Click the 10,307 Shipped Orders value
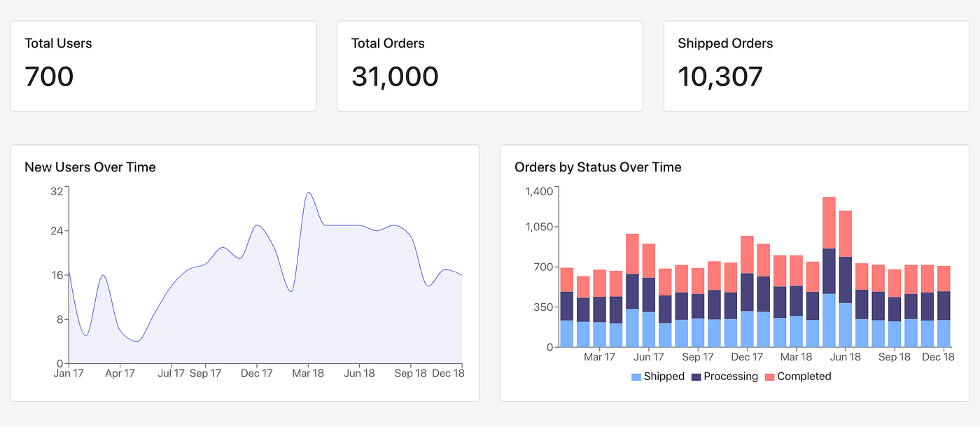 point(720,76)
